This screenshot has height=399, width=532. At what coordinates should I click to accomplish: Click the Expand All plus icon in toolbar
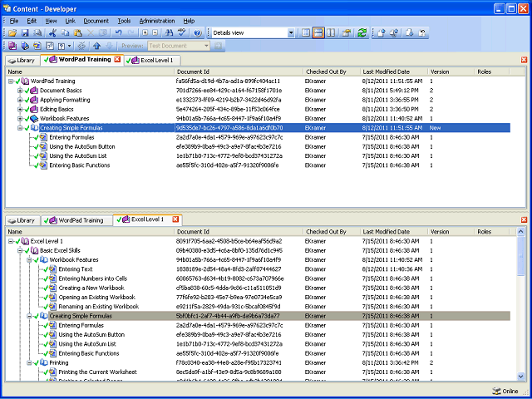click(x=145, y=33)
